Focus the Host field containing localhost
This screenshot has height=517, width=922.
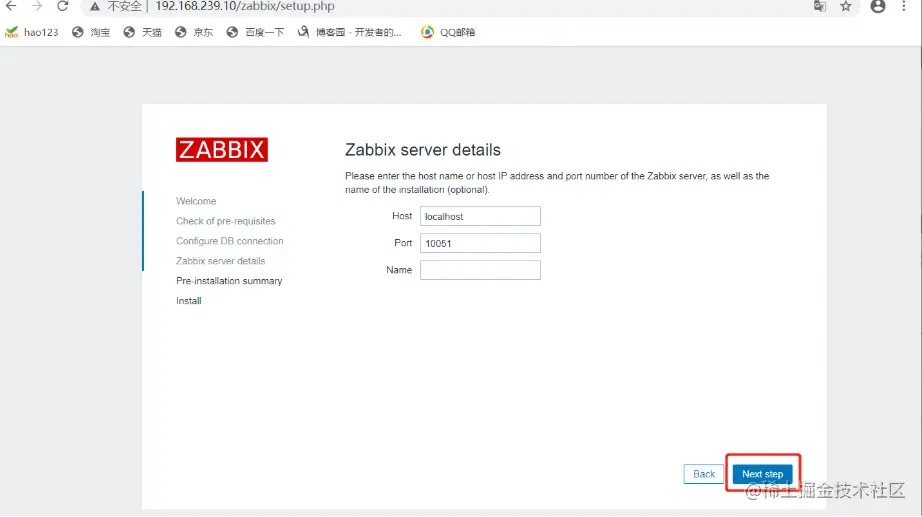pos(480,216)
